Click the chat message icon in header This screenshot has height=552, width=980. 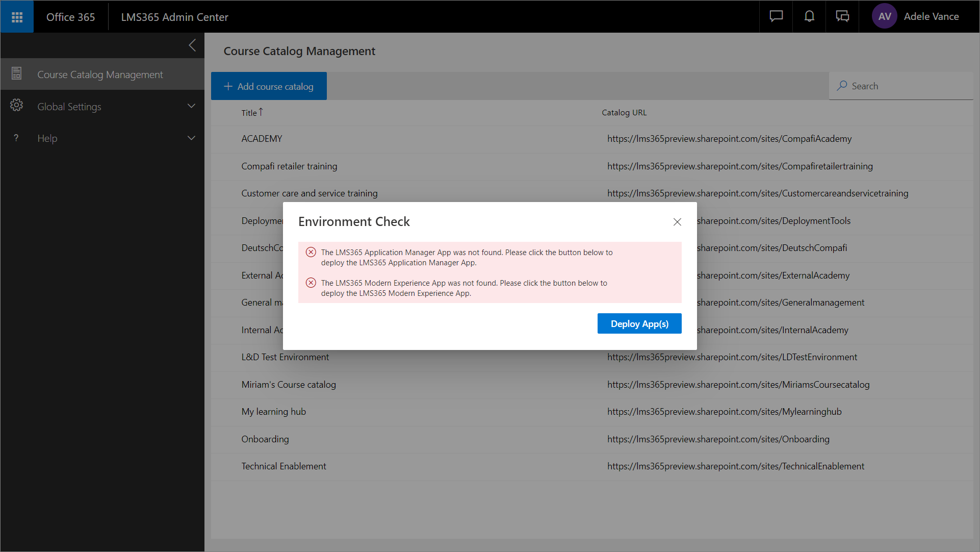coord(776,16)
